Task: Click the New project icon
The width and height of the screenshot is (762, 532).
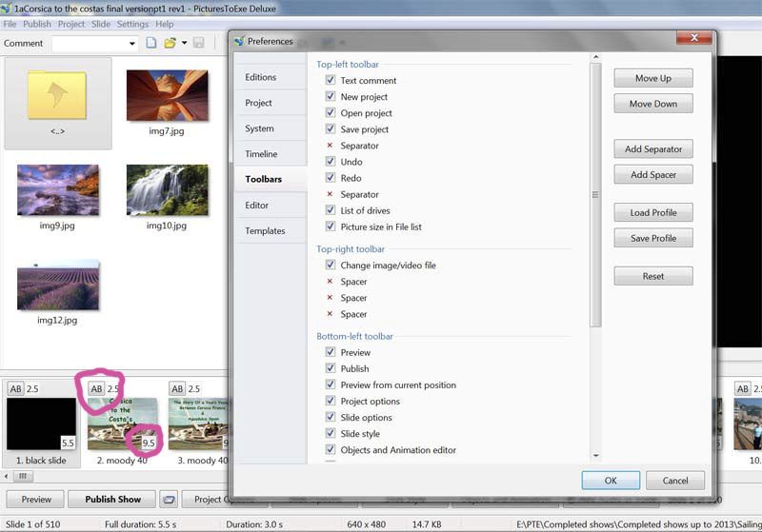Action: point(151,43)
